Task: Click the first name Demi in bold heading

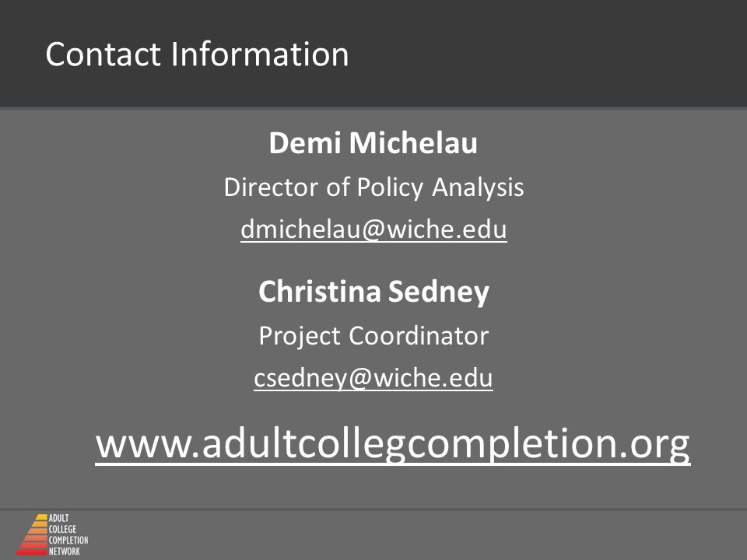Action: [305, 143]
